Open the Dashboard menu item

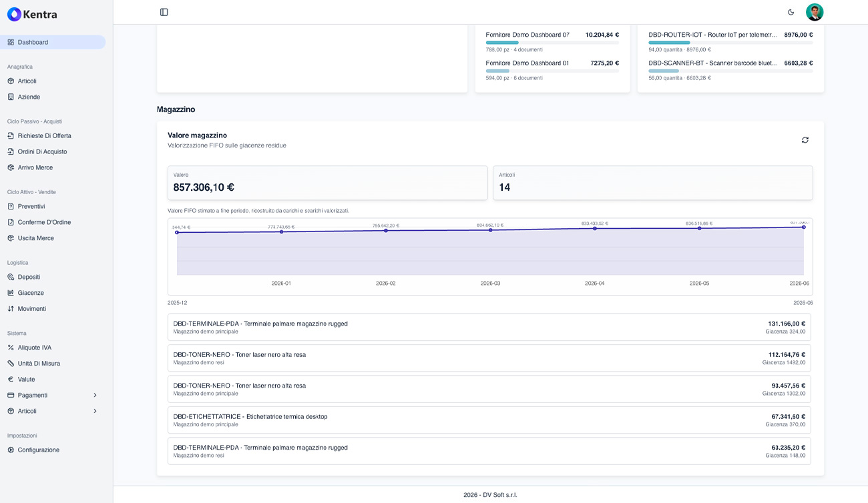(53, 42)
